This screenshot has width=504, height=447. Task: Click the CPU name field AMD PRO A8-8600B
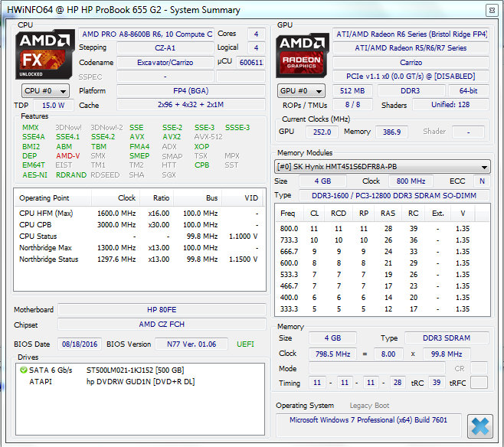click(146, 34)
